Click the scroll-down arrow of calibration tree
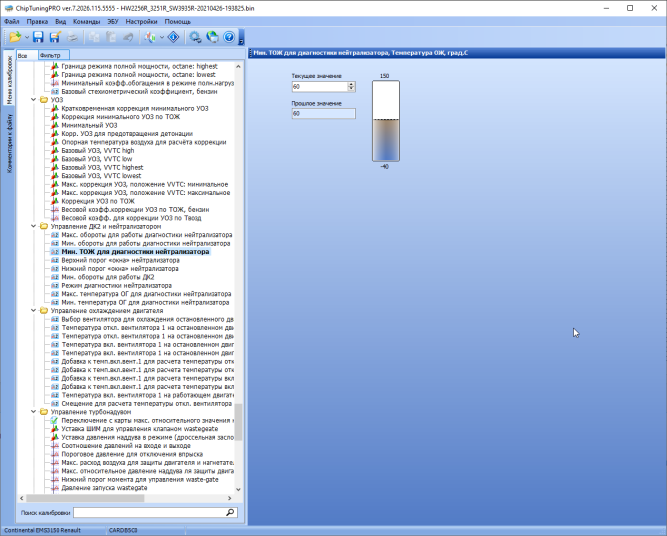Screen dimensions: 667x536 tap(238, 489)
